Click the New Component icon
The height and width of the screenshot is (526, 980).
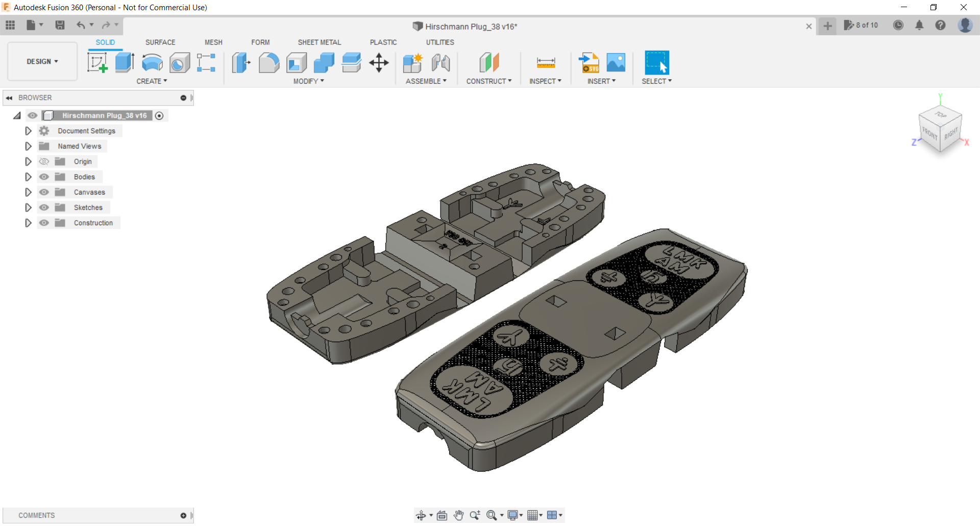pos(412,63)
